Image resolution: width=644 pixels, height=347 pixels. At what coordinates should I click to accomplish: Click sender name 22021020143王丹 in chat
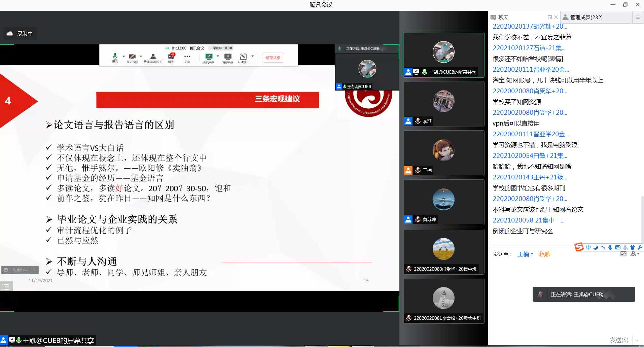[530, 177]
